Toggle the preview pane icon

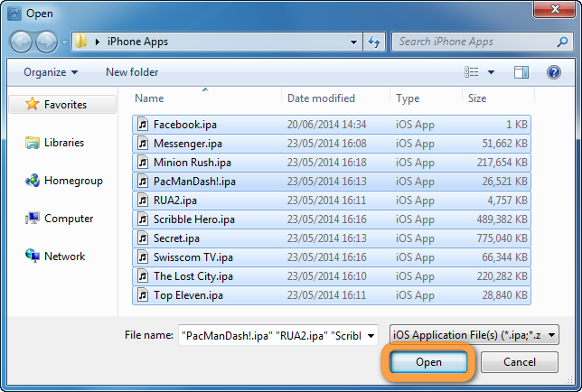point(521,72)
